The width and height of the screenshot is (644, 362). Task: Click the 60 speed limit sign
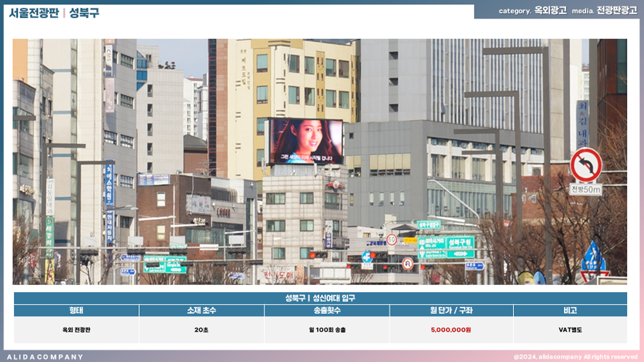coord(391,240)
